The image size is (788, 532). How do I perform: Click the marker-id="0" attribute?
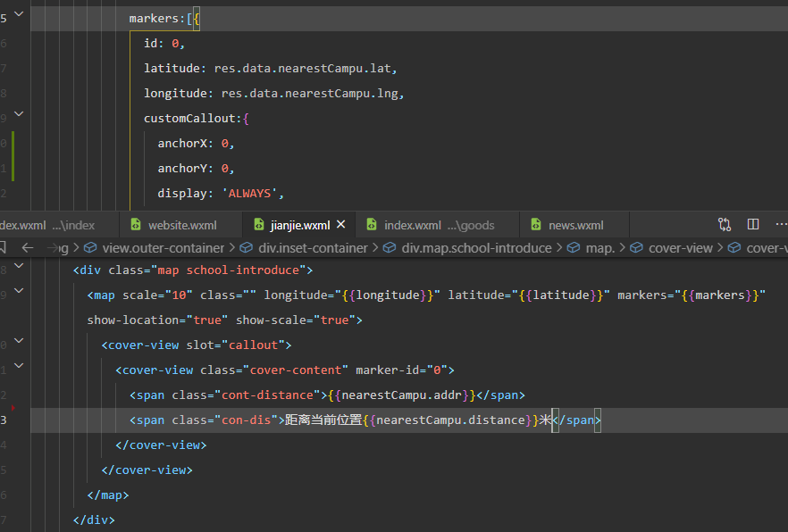[x=401, y=370]
